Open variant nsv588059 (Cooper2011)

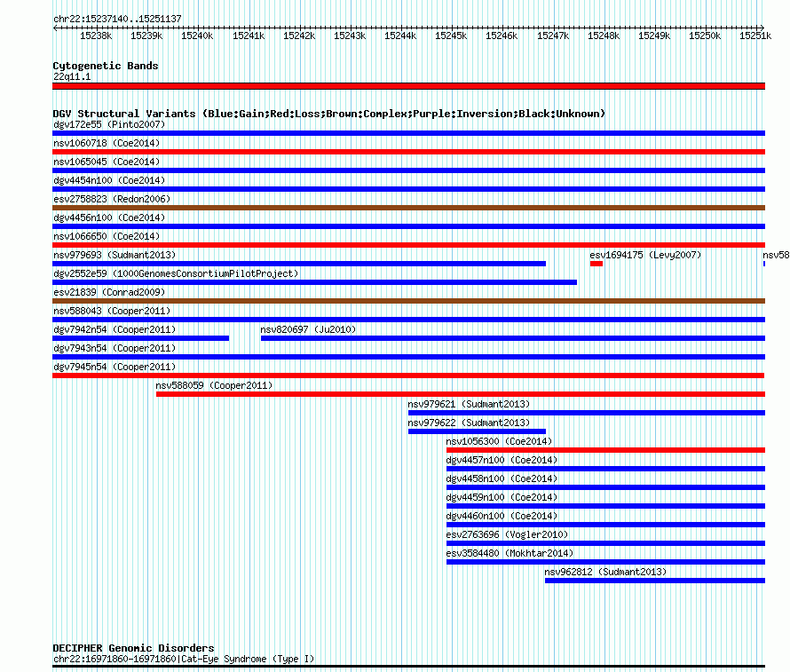(x=214, y=385)
